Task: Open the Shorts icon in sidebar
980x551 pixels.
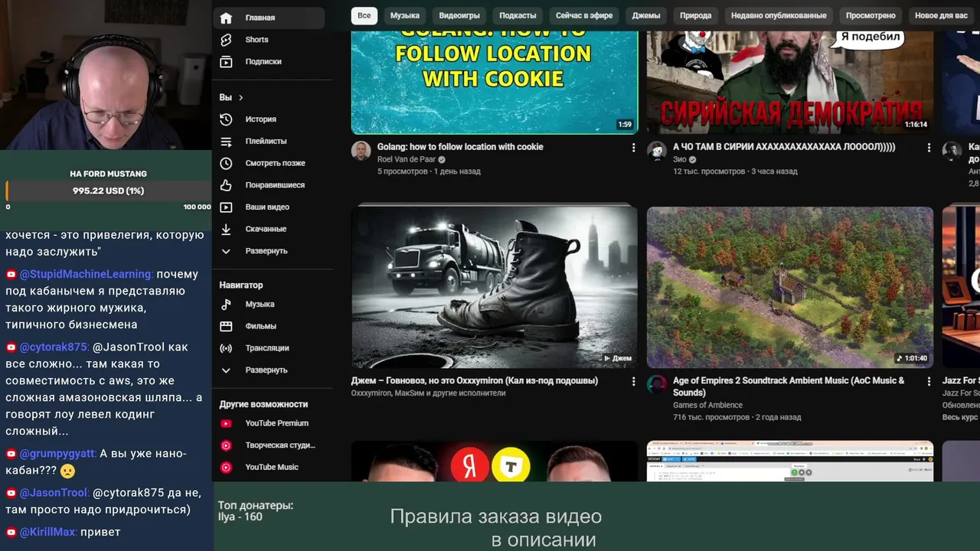Action: coord(226,40)
